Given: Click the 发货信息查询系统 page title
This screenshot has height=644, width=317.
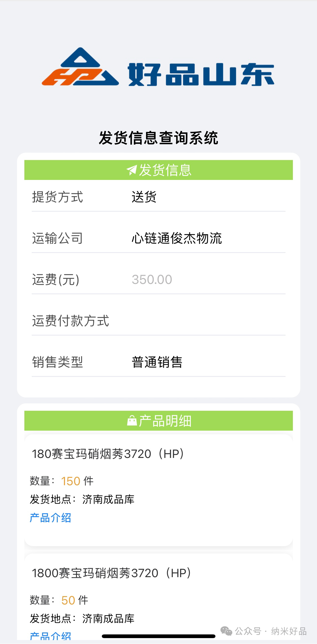Looking at the screenshot, I should click(158, 138).
